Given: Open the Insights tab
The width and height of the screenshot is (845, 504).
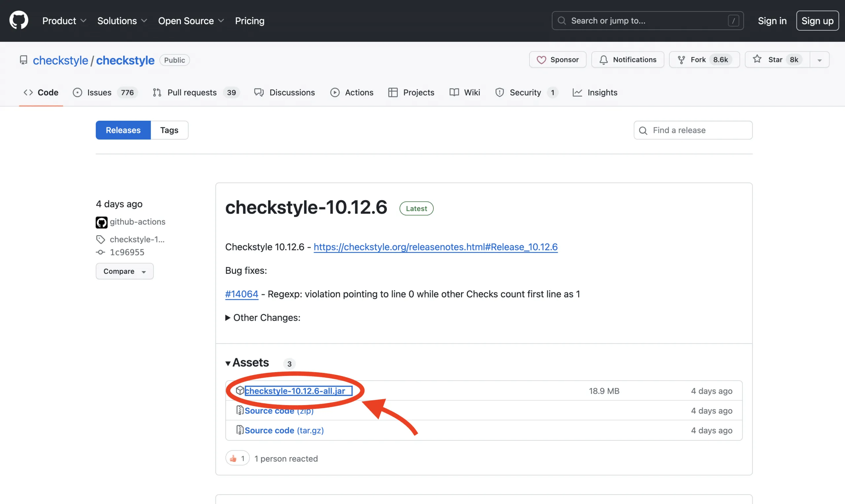Looking at the screenshot, I should pyautogui.click(x=595, y=92).
